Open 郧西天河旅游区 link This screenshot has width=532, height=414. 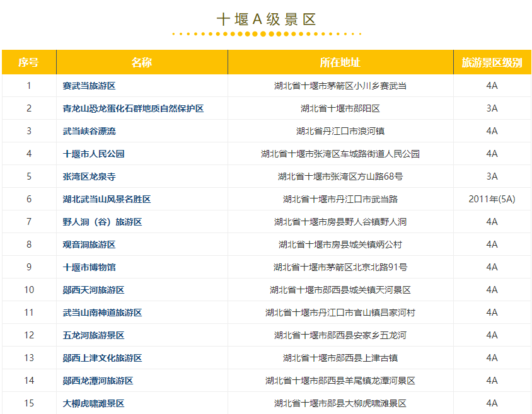pyautogui.click(x=93, y=290)
